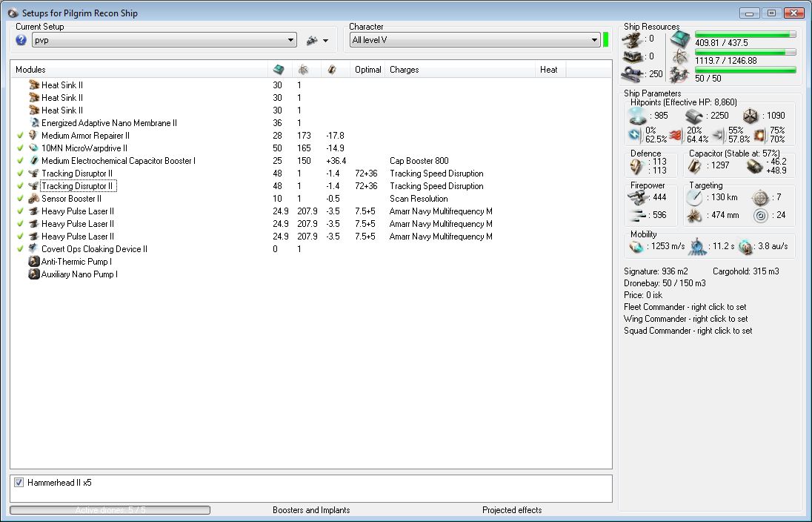This screenshot has height=522, width=812.
Task: Toggle the first Tracking Disruptor II checkmark
Action: [x=20, y=174]
